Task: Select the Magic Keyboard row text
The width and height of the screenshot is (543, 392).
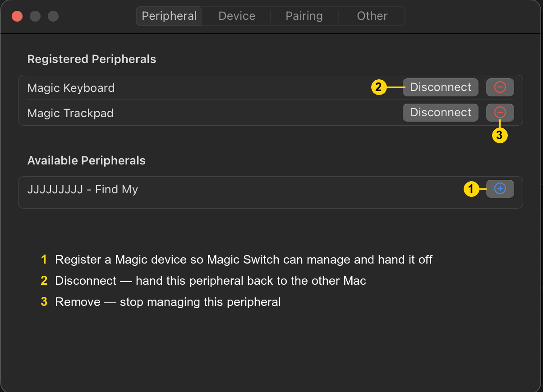Action: coord(71,88)
